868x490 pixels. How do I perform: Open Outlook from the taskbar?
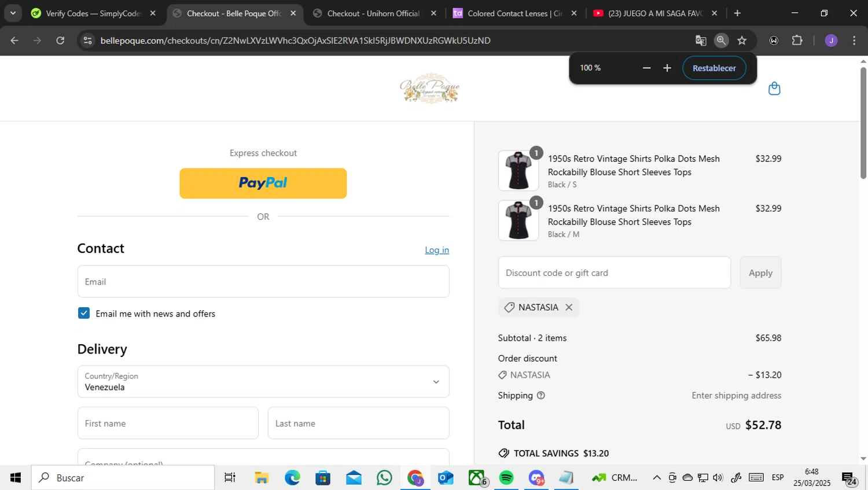tap(446, 478)
